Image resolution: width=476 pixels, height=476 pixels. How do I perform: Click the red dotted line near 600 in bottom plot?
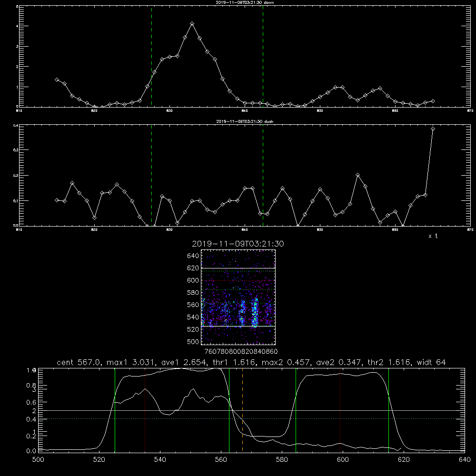coord(340,410)
